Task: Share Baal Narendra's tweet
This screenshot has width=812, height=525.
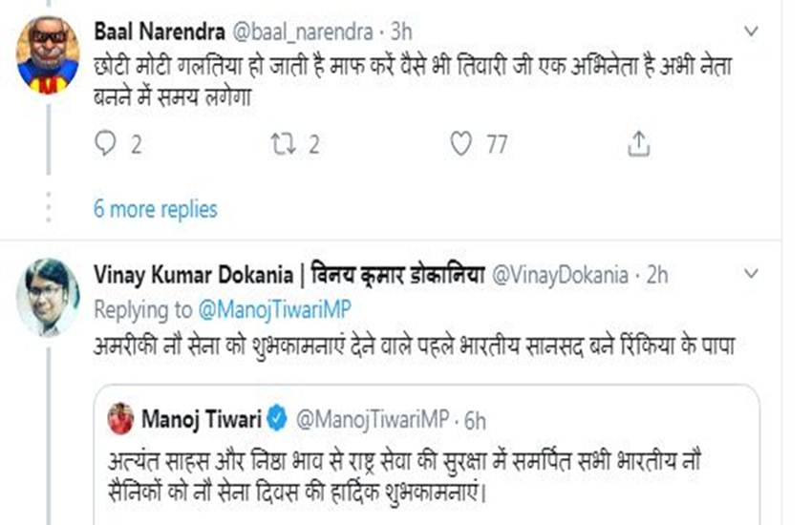Action: click(639, 144)
